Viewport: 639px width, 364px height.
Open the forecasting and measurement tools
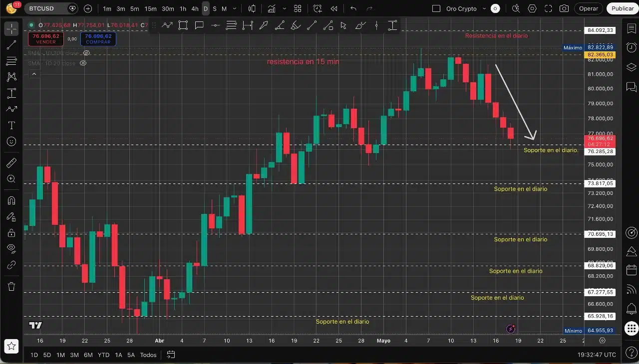11,93
